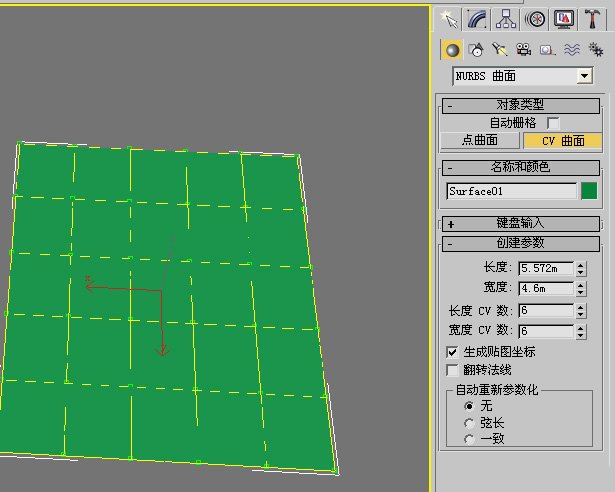Select the 一致 radio option

tap(469, 439)
